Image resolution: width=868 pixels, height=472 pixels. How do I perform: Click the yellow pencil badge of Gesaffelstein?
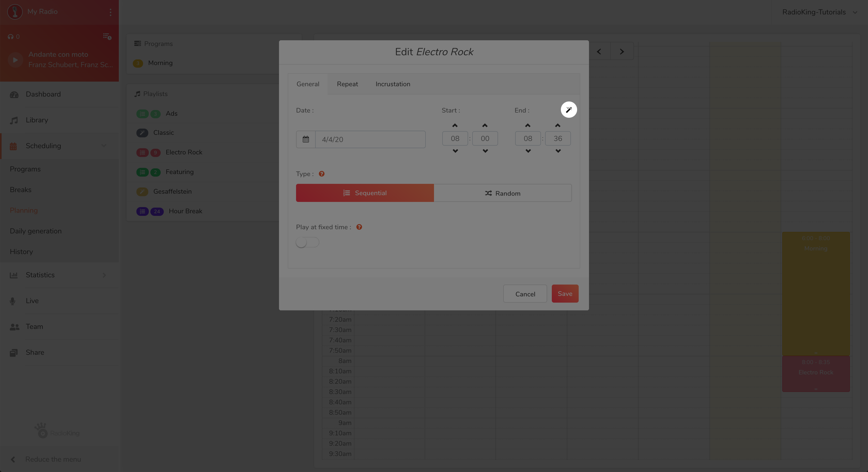142,192
